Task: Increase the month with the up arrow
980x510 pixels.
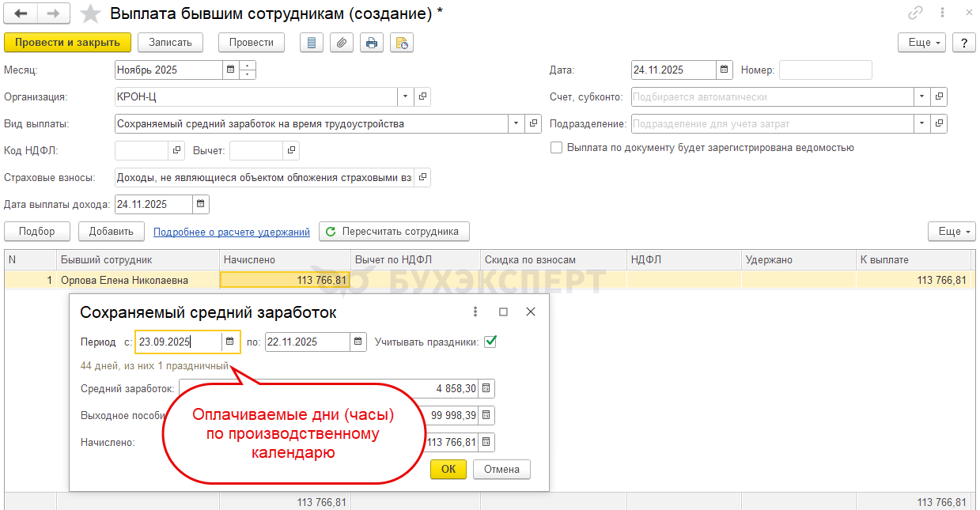Action: [x=248, y=66]
